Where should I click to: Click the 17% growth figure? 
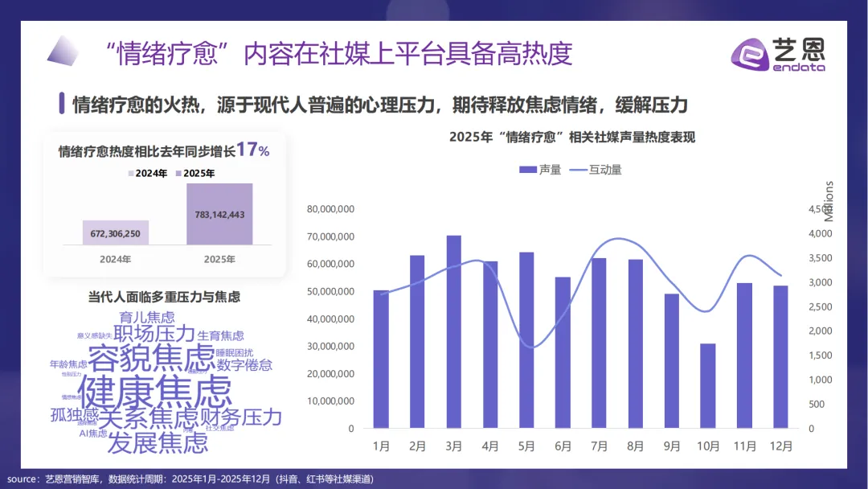[253, 150]
